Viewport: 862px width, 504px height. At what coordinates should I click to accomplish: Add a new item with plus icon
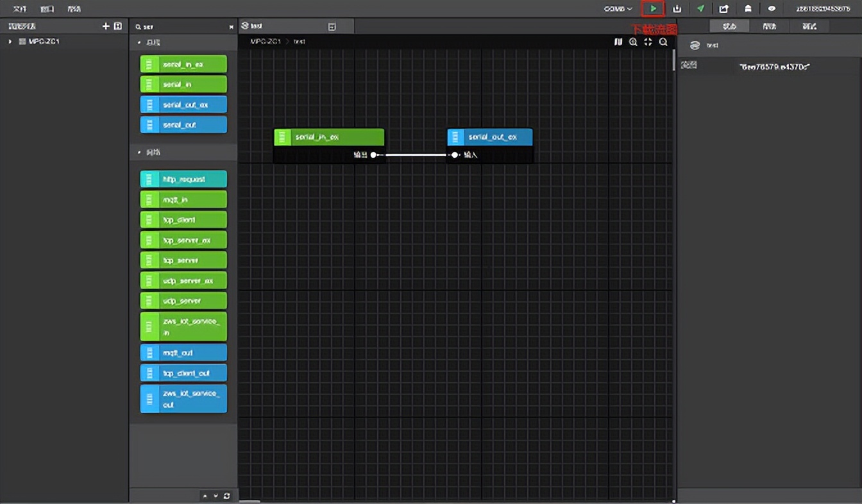coord(106,26)
